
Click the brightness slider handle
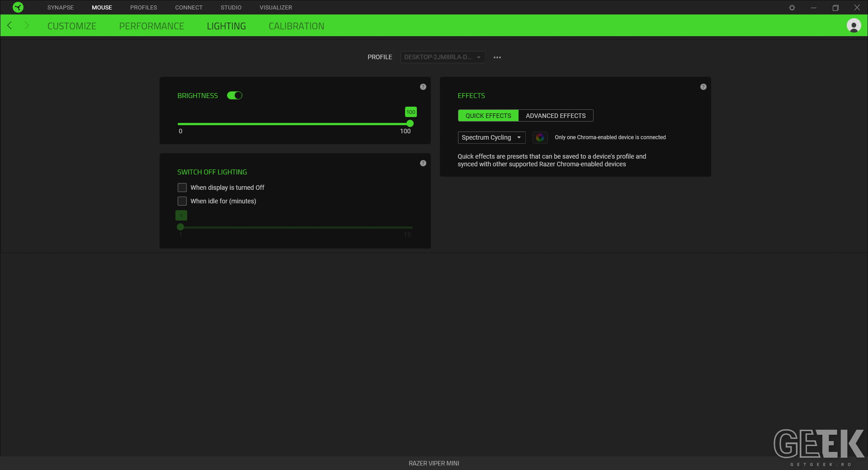click(410, 123)
